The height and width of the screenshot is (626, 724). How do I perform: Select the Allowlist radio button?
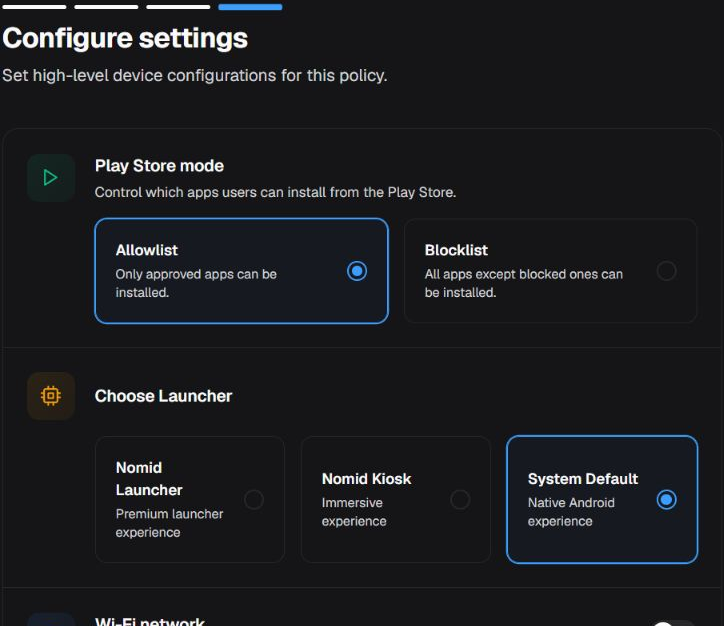(x=357, y=271)
